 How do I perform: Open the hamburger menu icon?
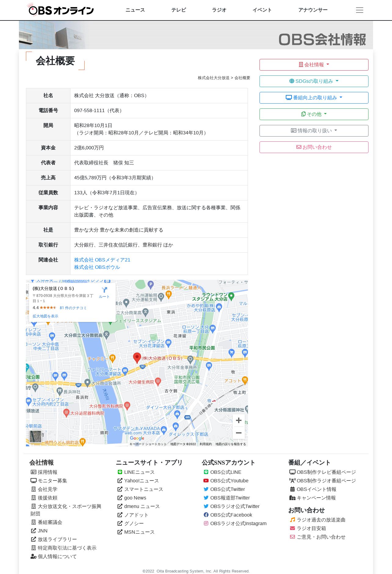pos(360,10)
